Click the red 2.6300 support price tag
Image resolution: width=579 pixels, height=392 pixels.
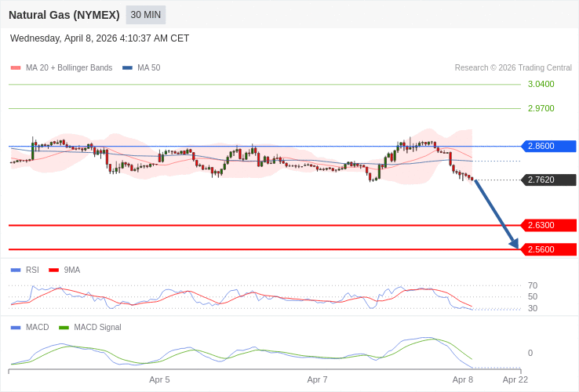[x=548, y=225]
